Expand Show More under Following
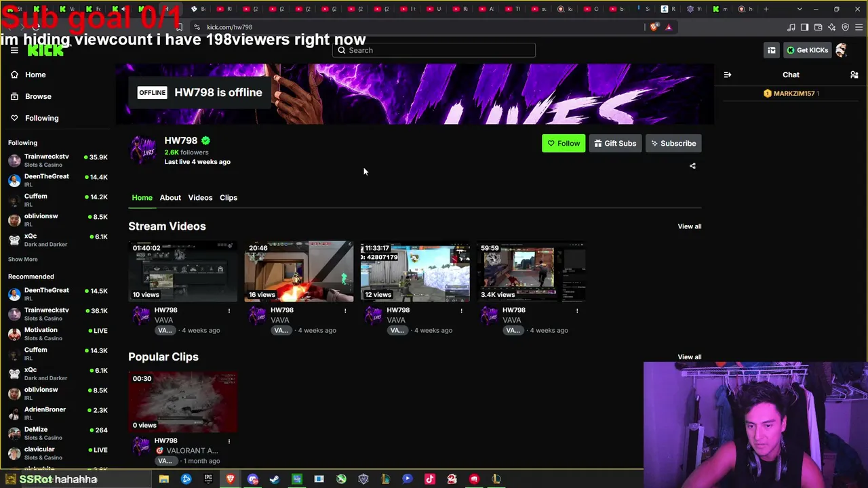Screen dimensions: 868x488 23,259
